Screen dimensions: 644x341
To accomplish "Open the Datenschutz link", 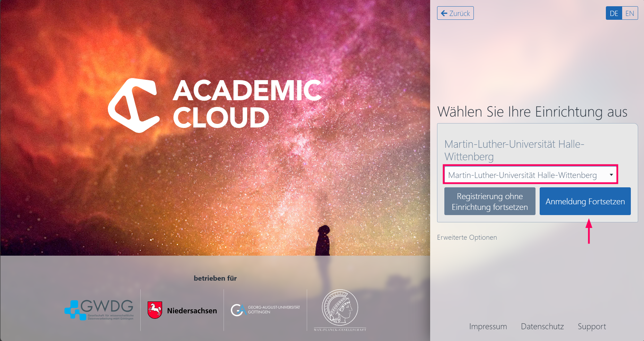I will (542, 326).
